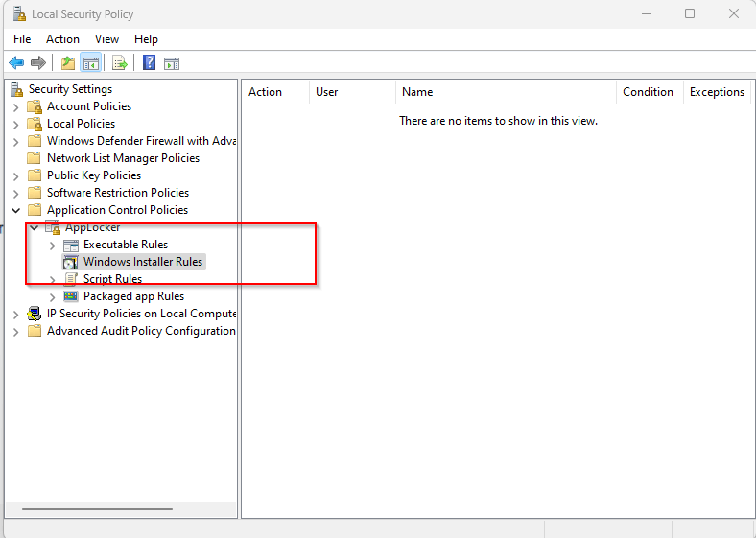
Task: Maximize the Local Security Policy window
Action: tap(690, 13)
